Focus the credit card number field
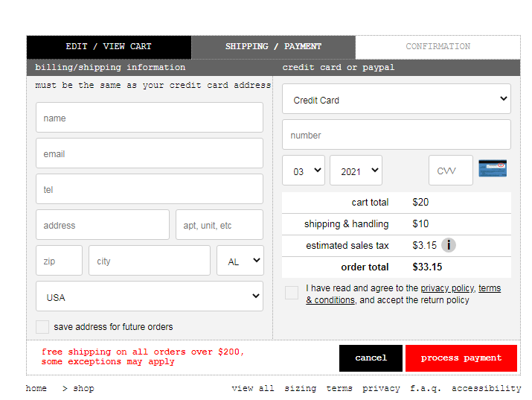The height and width of the screenshot is (400, 532). coord(396,135)
